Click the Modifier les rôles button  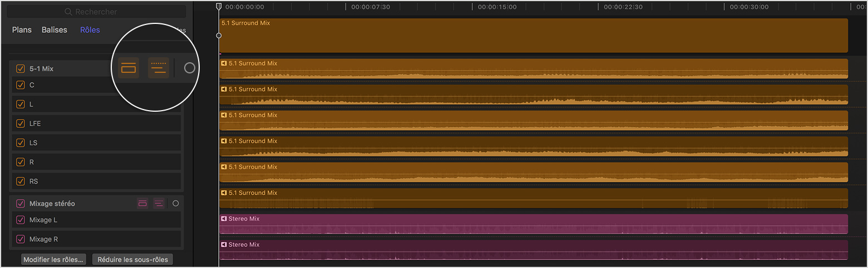[54, 260]
